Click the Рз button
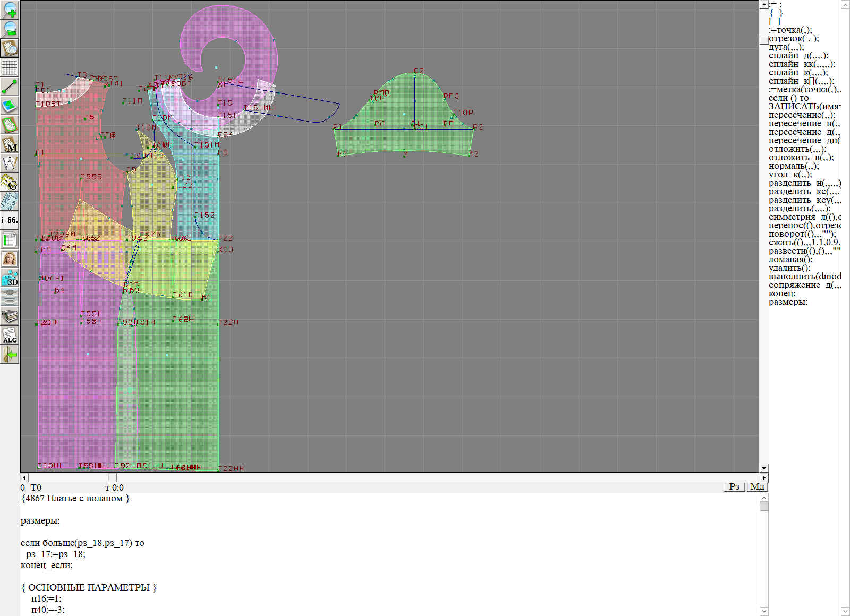The width and height of the screenshot is (850, 616). click(734, 487)
